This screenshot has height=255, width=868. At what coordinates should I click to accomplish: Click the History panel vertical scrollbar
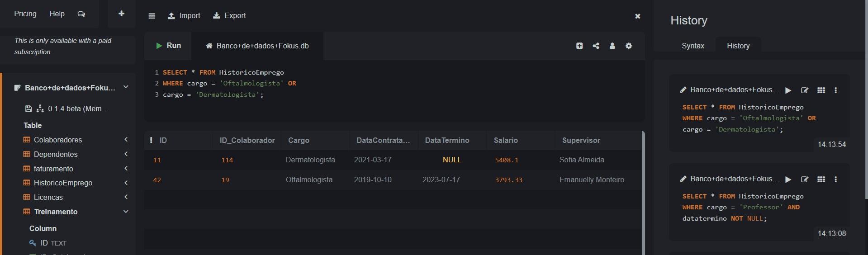(x=866, y=99)
